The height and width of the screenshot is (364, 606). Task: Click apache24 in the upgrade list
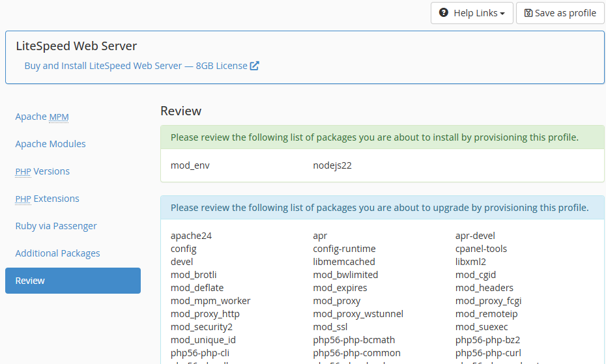coord(191,236)
